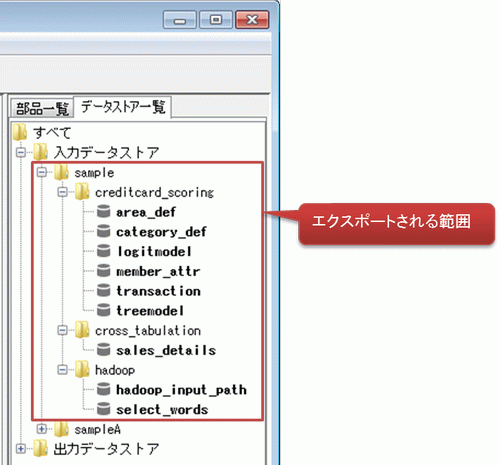500x465 pixels.
Task: Select the sample folder label
Action: pyautogui.click(x=94, y=173)
